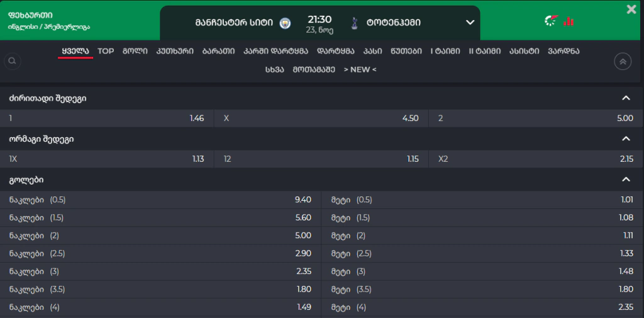The height and width of the screenshot is (318, 644).
Task: Open the კუთხური tab
Action: pyautogui.click(x=175, y=52)
